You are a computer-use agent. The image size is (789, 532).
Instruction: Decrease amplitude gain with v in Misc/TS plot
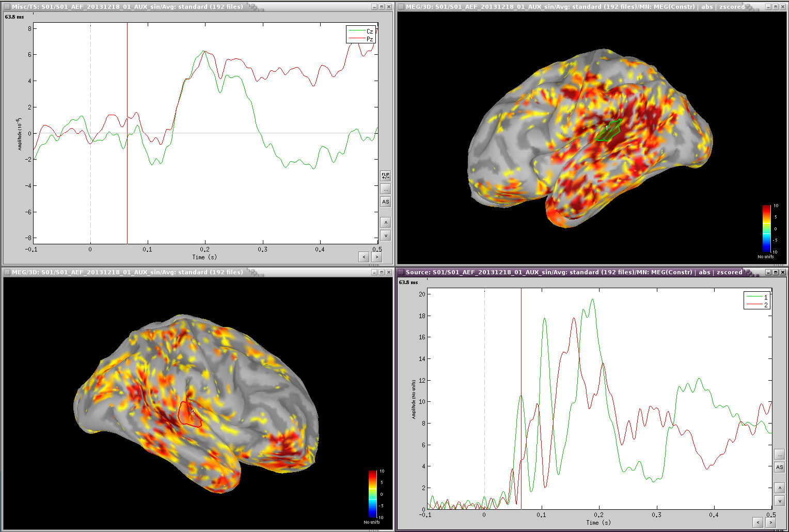pos(385,236)
